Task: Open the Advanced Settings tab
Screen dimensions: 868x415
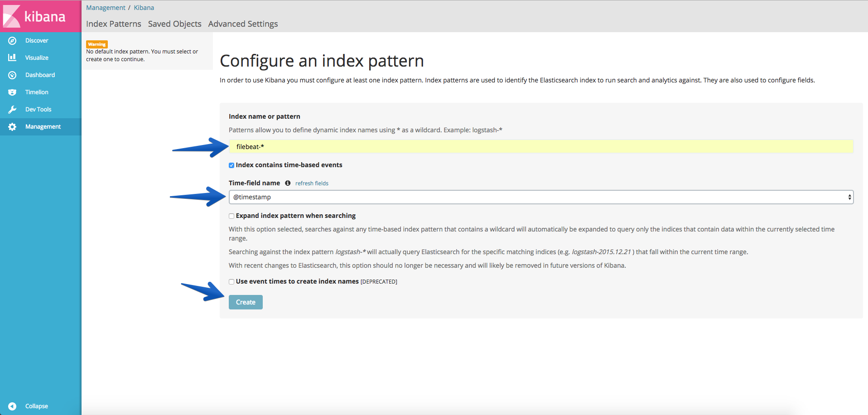Action: pyautogui.click(x=243, y=24)
